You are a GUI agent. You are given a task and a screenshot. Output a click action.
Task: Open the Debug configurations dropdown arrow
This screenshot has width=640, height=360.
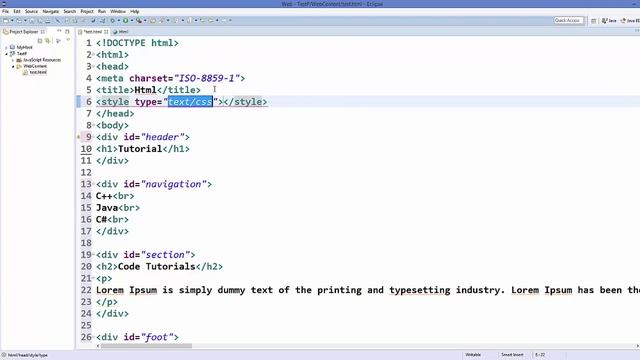(x=119, y=20)
